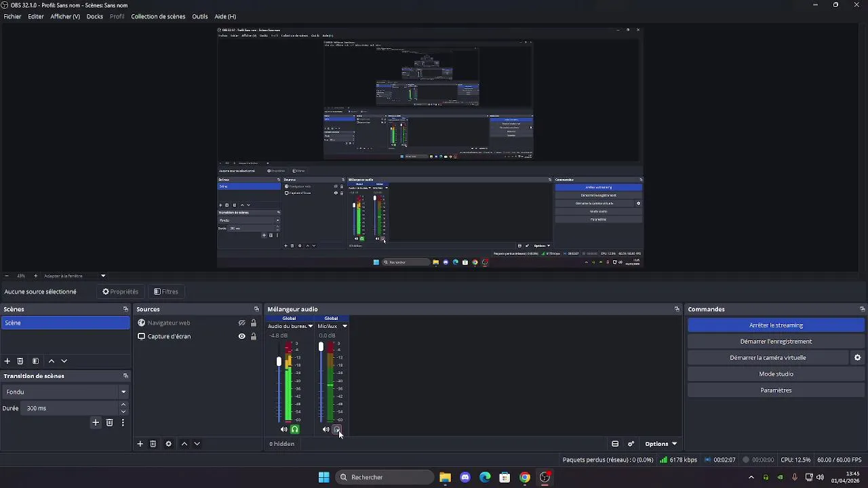Open scene filters icon in Scènes panel
The width and height of the screenshot is (868, 488).
(x=35, y=361)
